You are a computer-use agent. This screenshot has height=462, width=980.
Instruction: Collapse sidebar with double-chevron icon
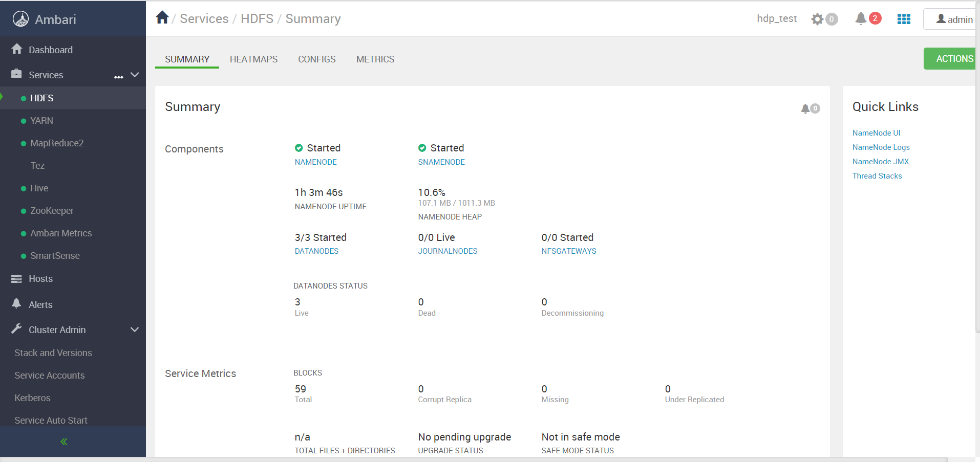64,442
